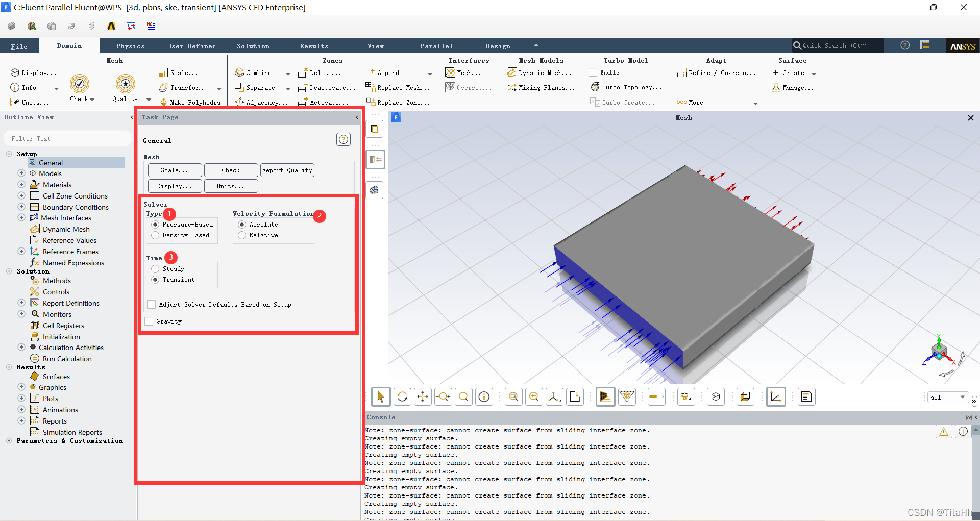Expand the Boundary Conditions tree node
Image resolution: width=980 pixels, height=521 pixels.
(x=21, y=207)
